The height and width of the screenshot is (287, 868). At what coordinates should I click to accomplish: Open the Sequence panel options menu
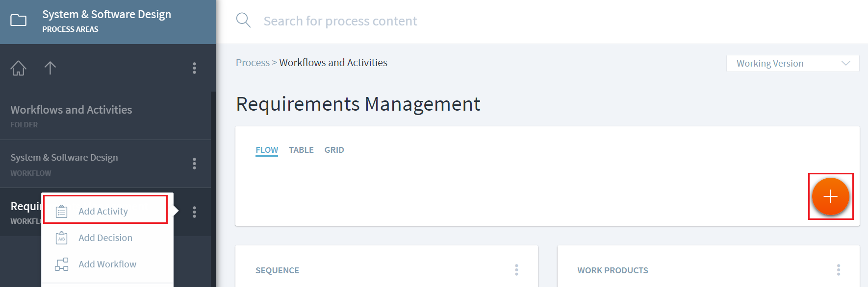516,270
